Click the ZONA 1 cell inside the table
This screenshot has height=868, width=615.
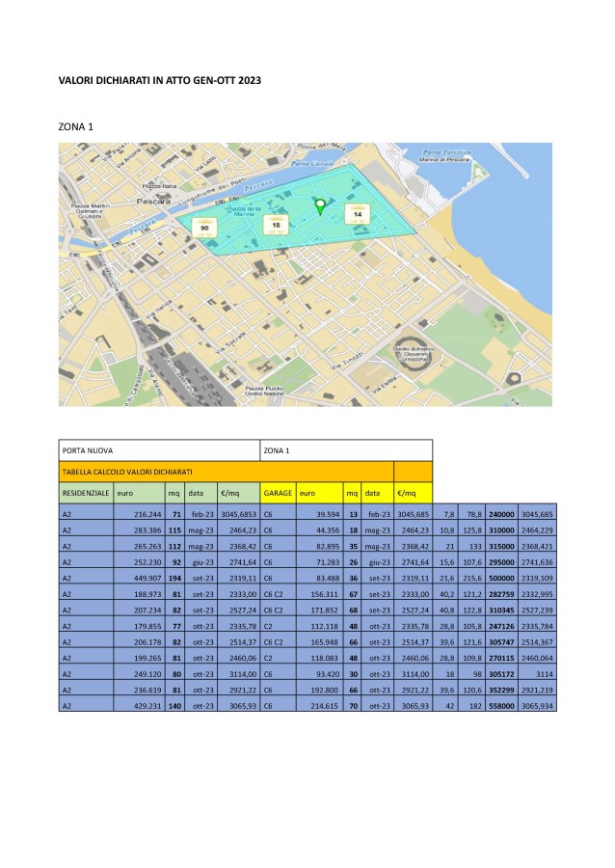pyautogui.click(x=346, y=450)
